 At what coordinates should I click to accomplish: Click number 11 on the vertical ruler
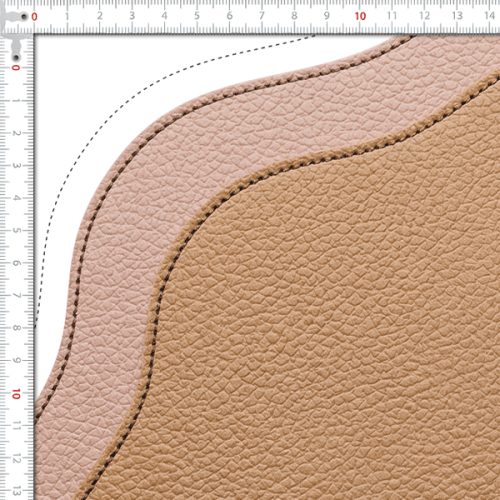(16, 426)
